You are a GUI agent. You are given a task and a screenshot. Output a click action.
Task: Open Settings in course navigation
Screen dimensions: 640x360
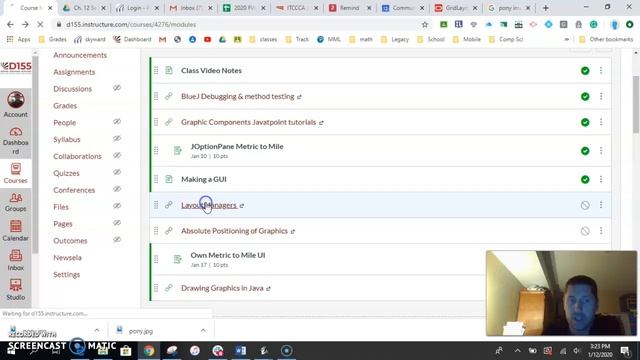click(x=67, y=274)
